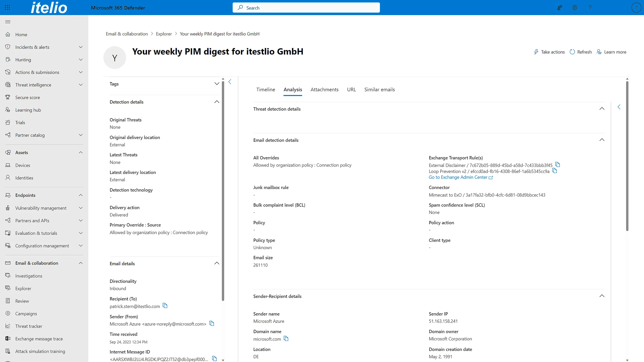Copy the External Disclaimer transport rule ID
The width and height of the screenshot is (644, 362).
click(x=557, y=165)
